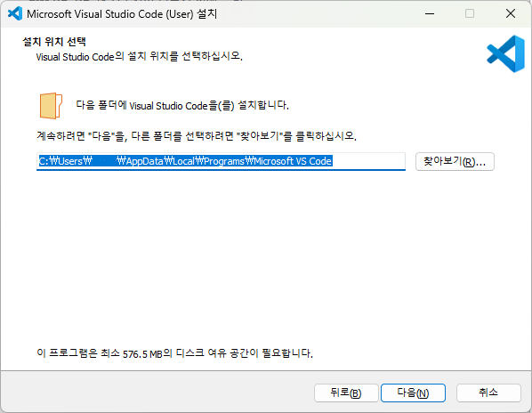Click text '다음 폴더에 Visual Studio Code을(를) 설치합니다.'
This screenshot has width=532, height=413.
(182, 105)
